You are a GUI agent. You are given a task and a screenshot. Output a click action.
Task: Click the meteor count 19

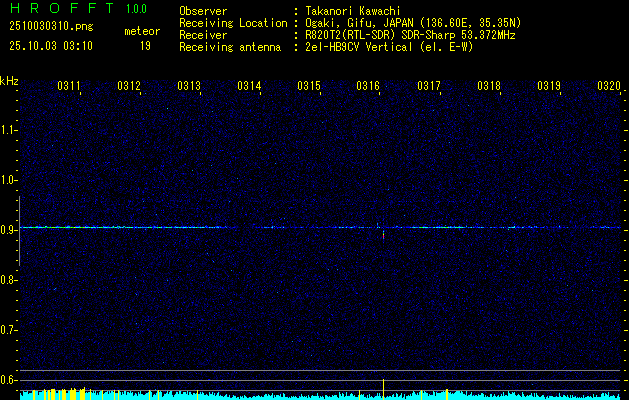coord(145,46)
